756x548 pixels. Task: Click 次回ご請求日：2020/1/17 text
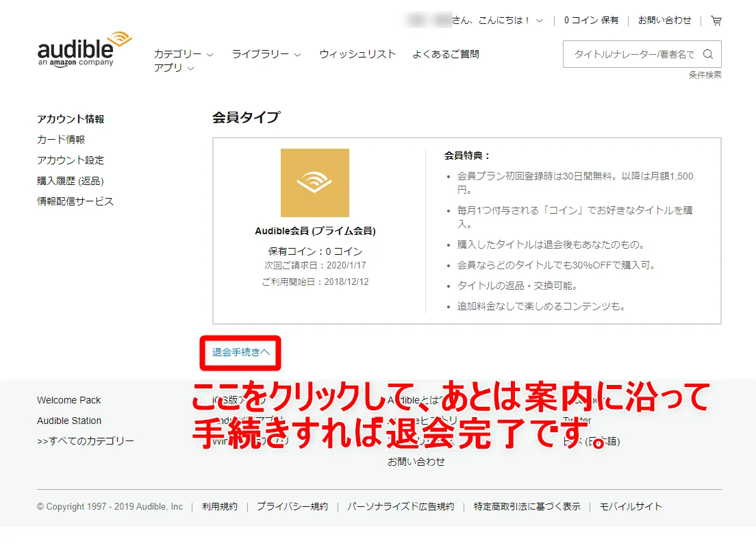point(315,265)
